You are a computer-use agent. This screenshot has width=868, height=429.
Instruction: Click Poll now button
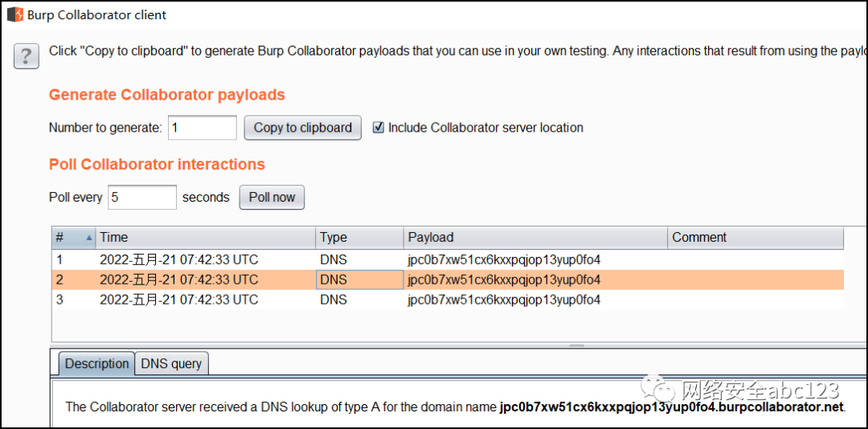pyautogui.click(x=272, y=197)
